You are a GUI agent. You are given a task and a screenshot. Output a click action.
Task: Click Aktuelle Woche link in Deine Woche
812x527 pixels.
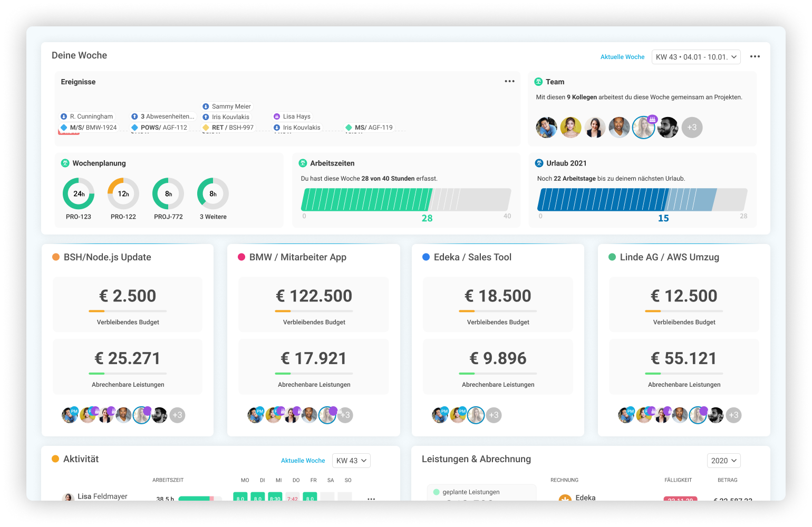coord(622,57)
